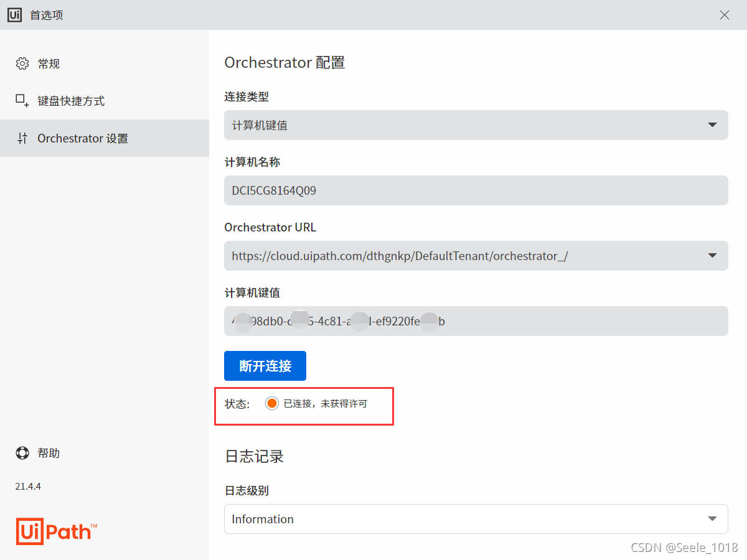
Task: Click the gear icon beside 常规
Action: click(x=22, y=63)
